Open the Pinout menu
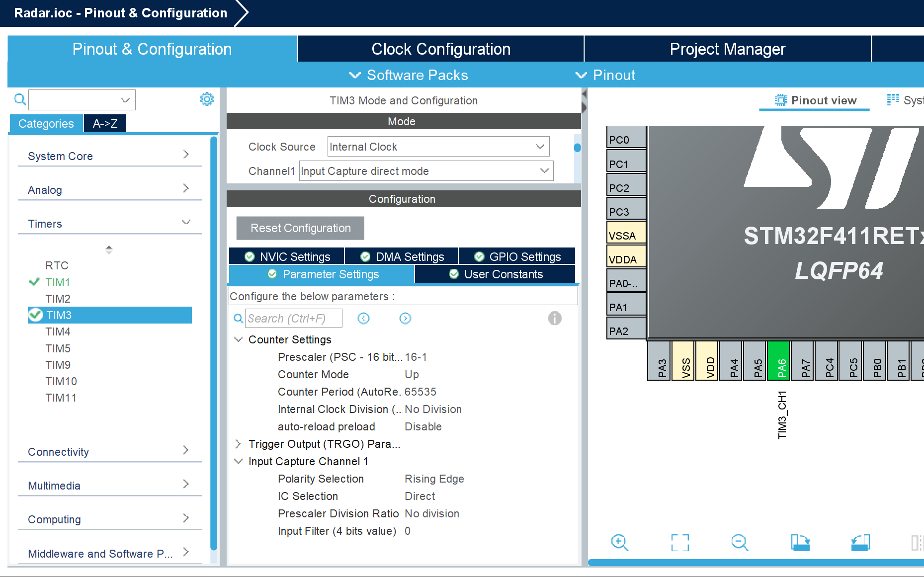This screenshot has width=924, height=577. click(x=605, y=75)
